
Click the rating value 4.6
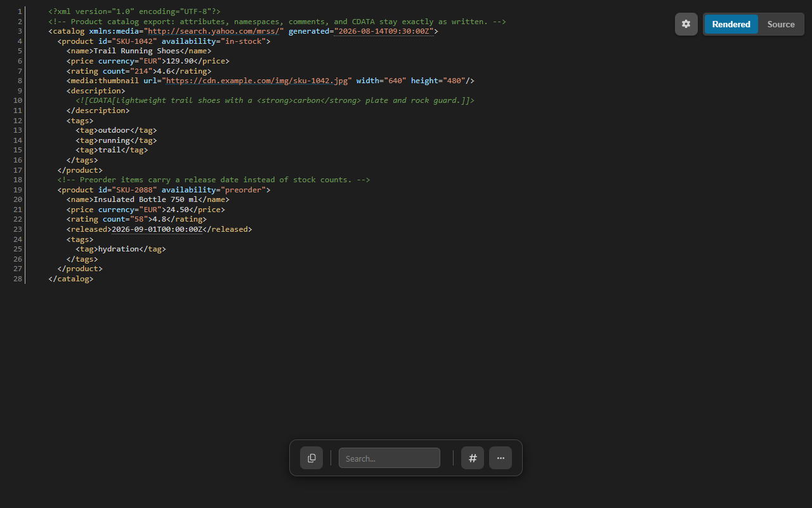click(164, 71)
